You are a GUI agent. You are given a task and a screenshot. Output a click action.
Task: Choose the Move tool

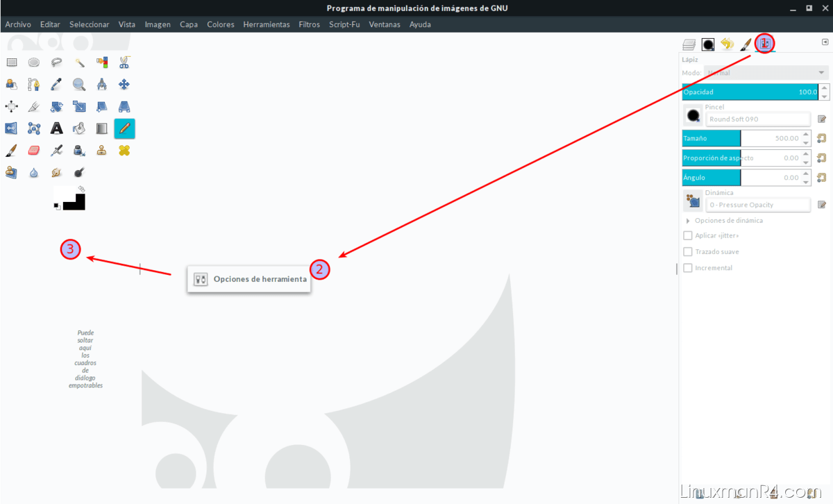point(124,85)
